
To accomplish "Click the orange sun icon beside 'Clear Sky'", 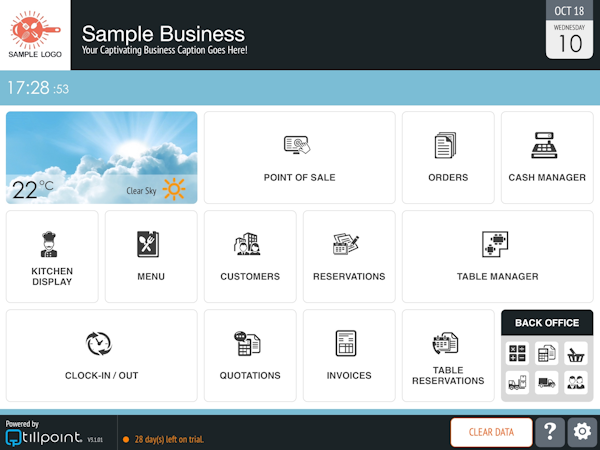I will coord(174,189).
